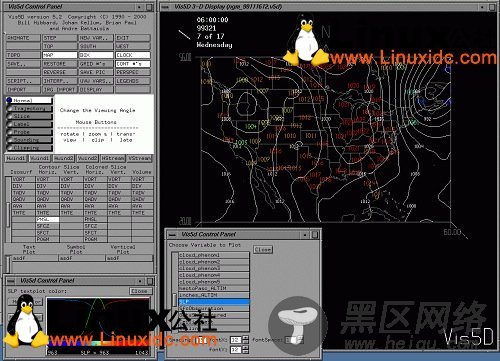Screen dimensions: 500x361
Task: Click the variable list scrollbar thumb
Action: tap(174, 300)
